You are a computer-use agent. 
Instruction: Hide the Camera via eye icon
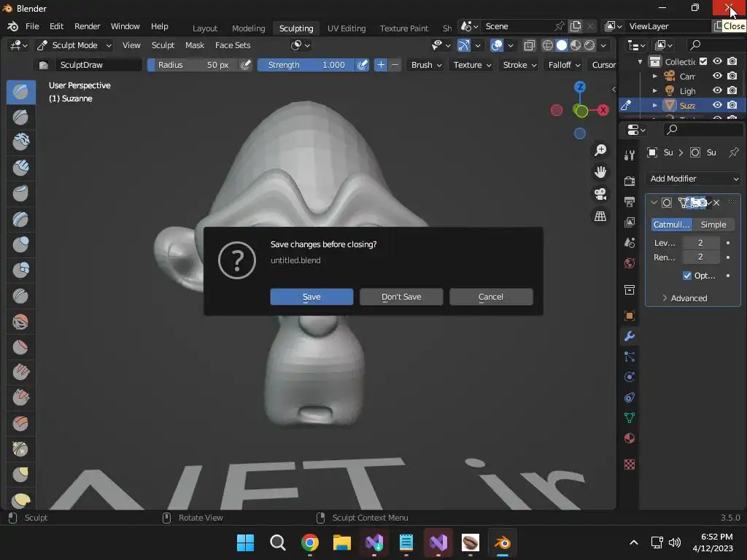coord(717,76)
